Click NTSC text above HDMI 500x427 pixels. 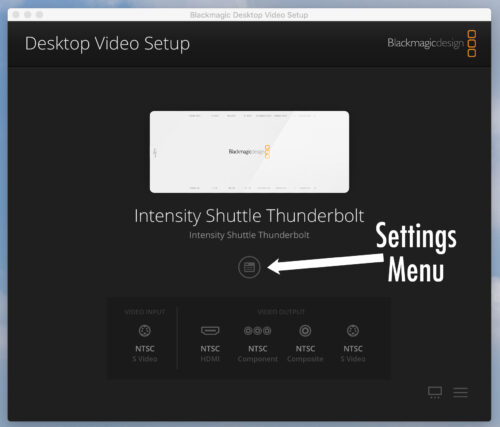[210, 349]
